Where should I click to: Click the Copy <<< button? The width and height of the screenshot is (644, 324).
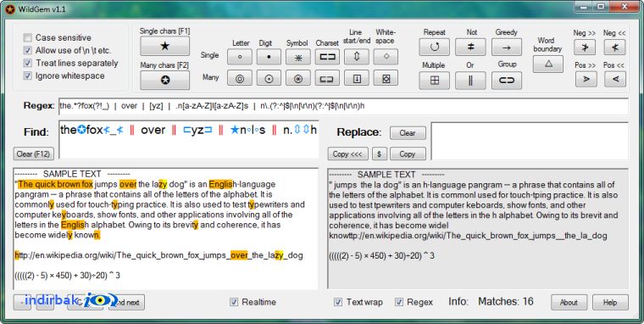click(348, 154)
